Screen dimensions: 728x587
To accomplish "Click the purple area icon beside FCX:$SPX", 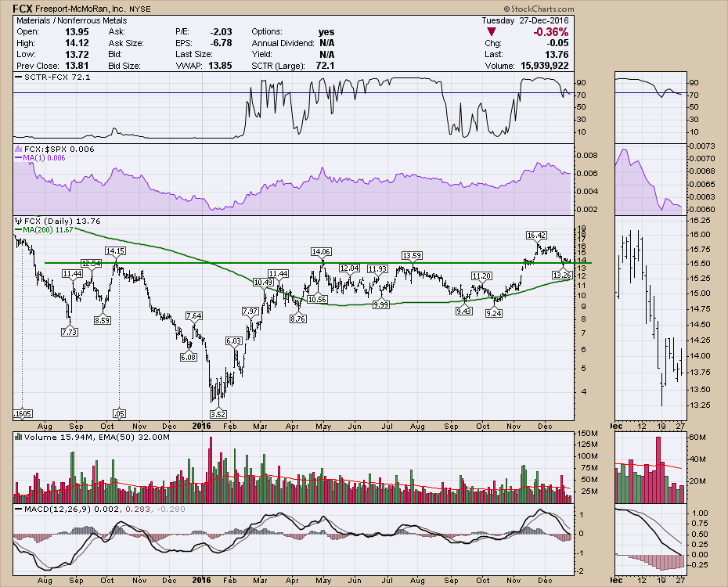I will pos(19,149).
